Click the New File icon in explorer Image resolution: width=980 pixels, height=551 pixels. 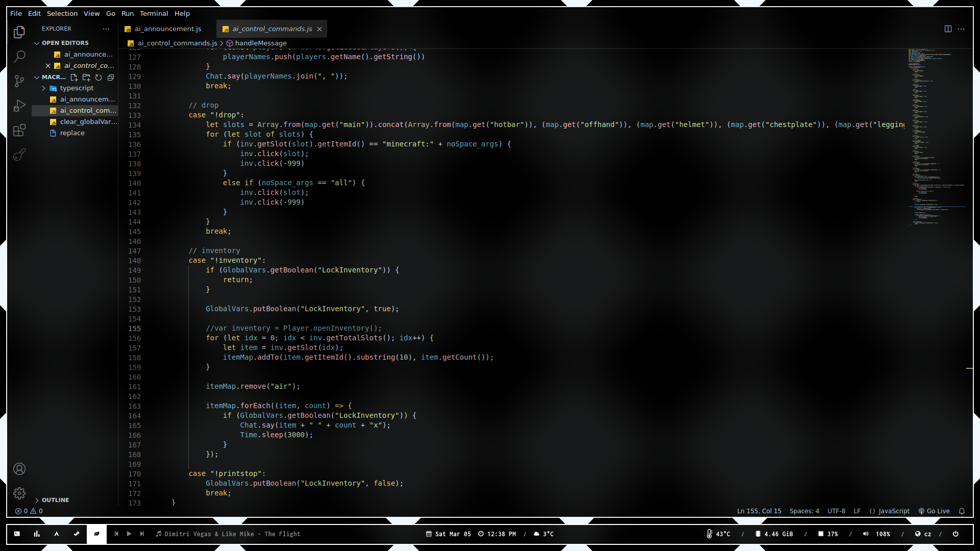[74, 78]
